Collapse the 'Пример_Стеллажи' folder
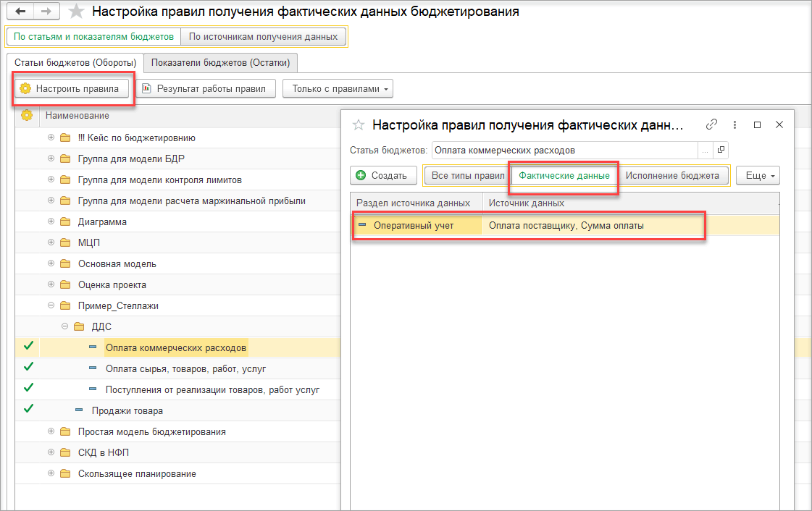Viewport: 812px width, 511px height. (51, 305)
